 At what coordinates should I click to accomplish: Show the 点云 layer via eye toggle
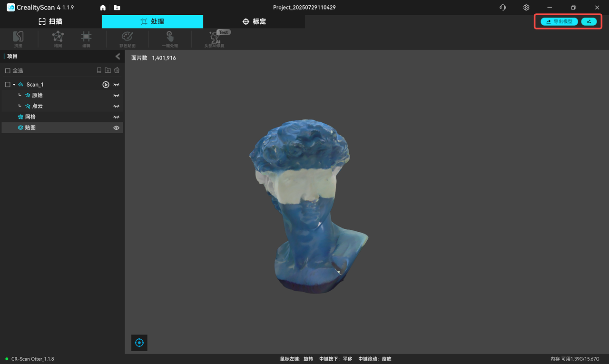[116, 106]
